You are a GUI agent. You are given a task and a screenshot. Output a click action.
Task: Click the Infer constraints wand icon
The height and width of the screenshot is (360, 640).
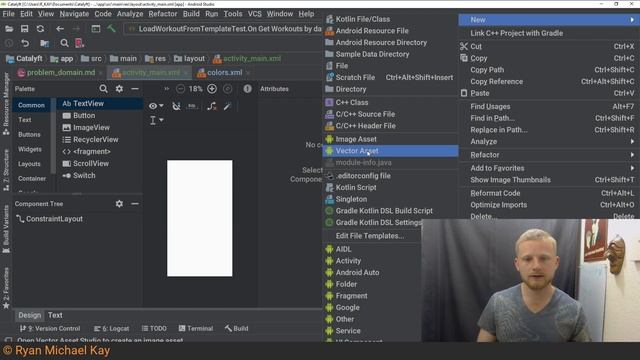[x=227, y=106]
